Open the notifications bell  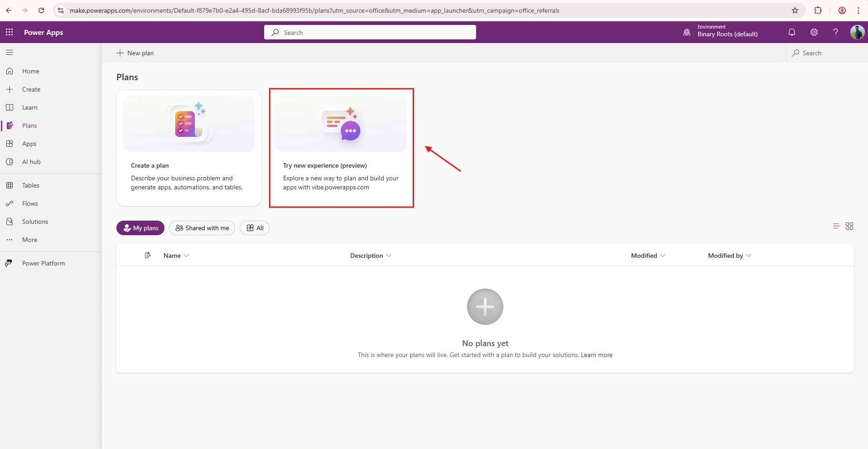coord(792,32)
